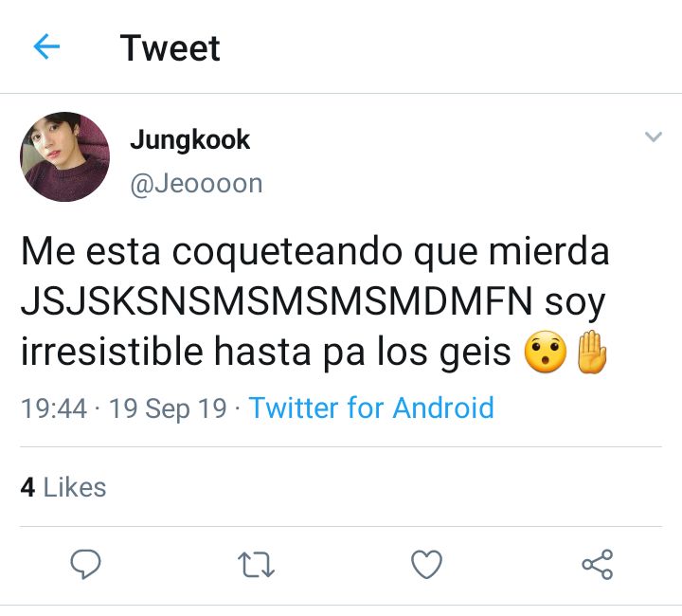Click the 19 Sep 19 date

point(168,408)
